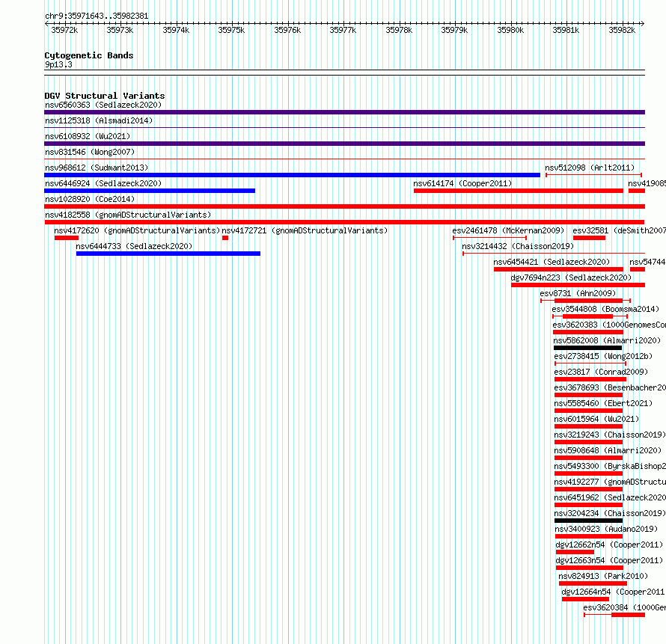Click the 35980k ruler position
This screenshot has width=666, height=644.
(x=510, y=30)
